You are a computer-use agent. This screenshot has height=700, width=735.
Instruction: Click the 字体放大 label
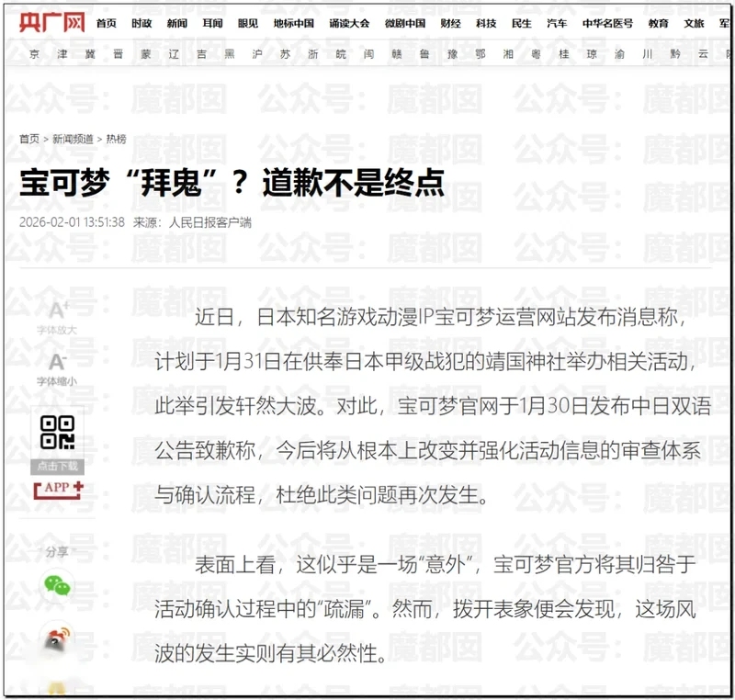pos(57,330)
